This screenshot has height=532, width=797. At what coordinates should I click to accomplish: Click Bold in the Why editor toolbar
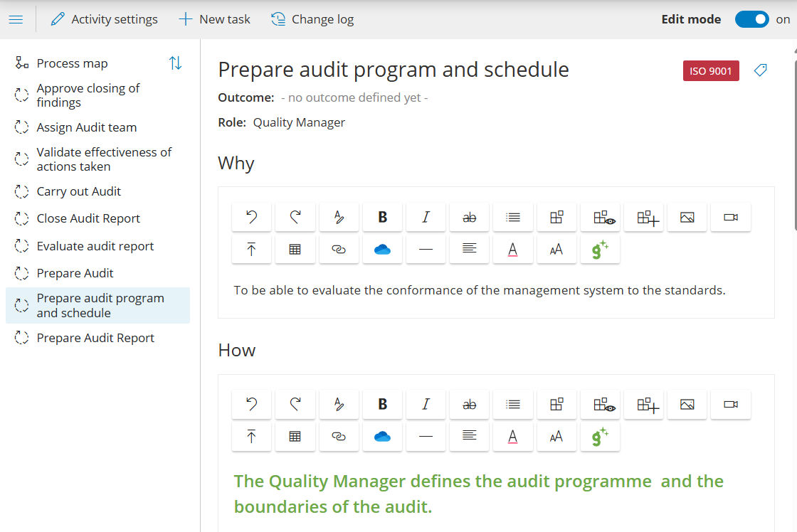pos(382,218)
